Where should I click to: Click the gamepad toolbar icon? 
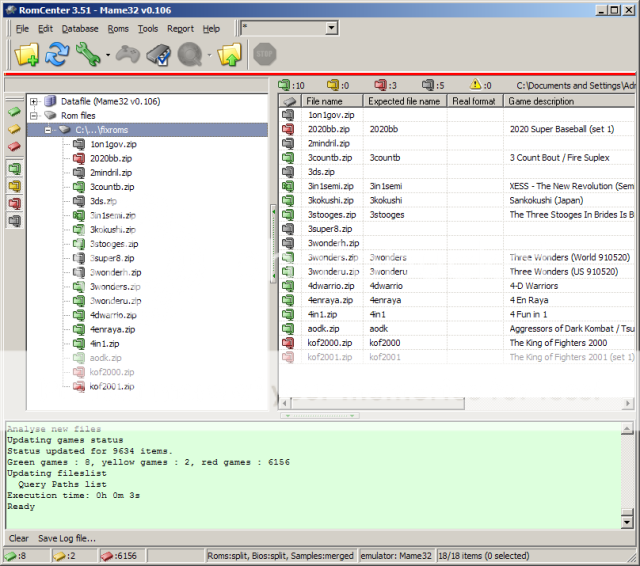(127, 56)
